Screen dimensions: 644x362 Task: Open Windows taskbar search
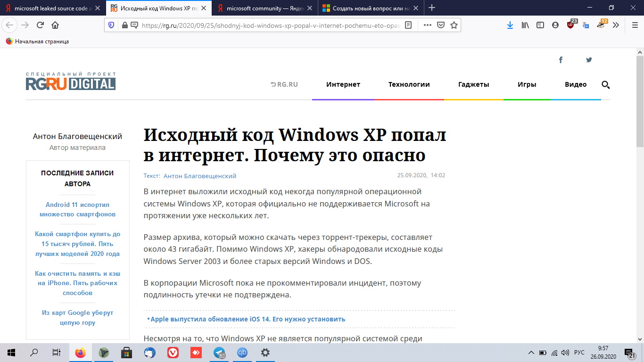point(34,353)
